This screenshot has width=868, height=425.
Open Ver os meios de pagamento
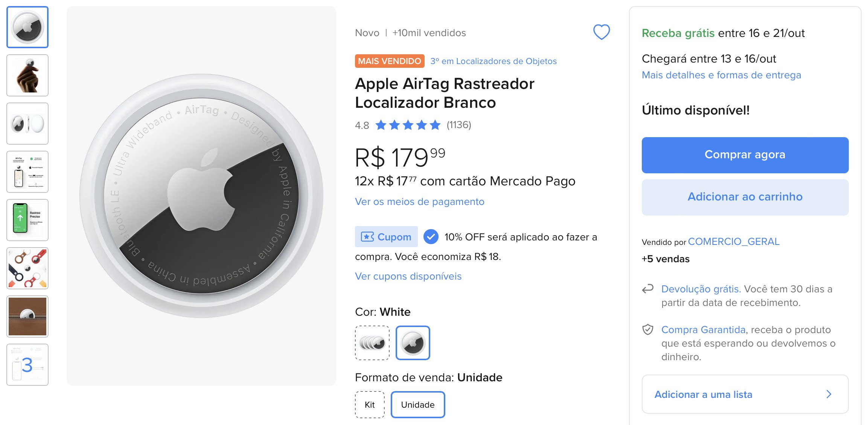(419, 202)
